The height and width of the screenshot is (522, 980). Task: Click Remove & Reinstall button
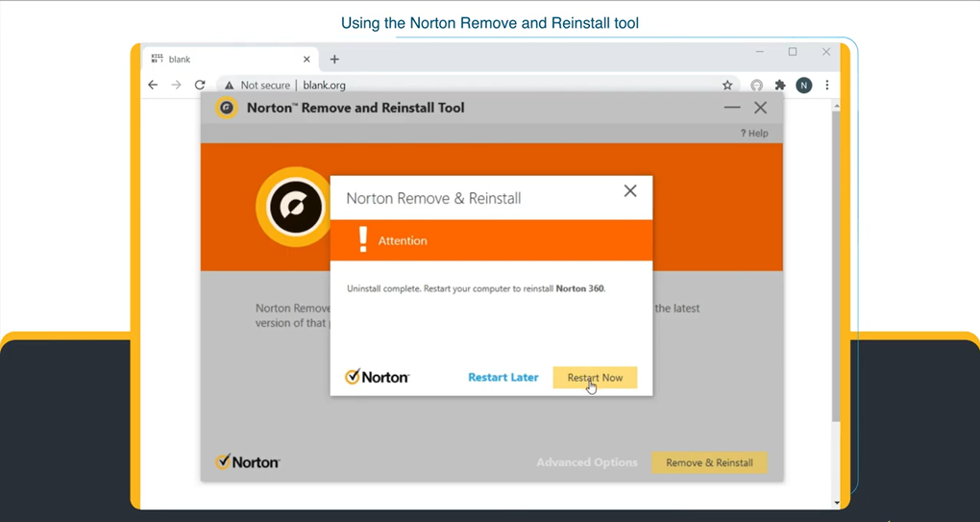(709, 462)
